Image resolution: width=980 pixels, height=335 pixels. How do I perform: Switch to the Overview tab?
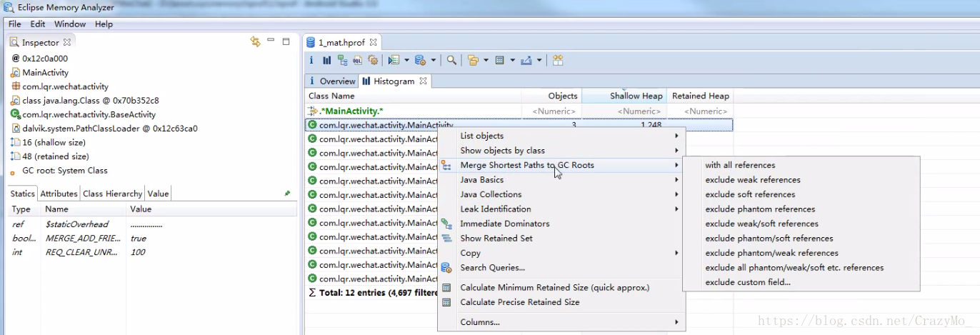pos(331,81)
